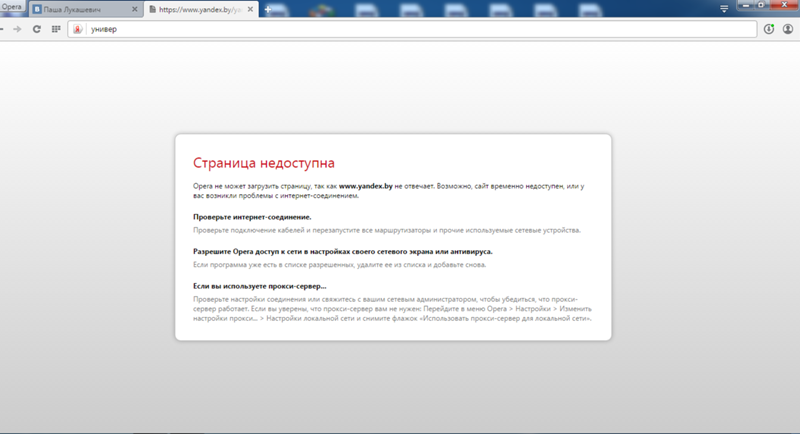800x434 pixels.
Task: Close the Opera window
Action: coord(784,5)
